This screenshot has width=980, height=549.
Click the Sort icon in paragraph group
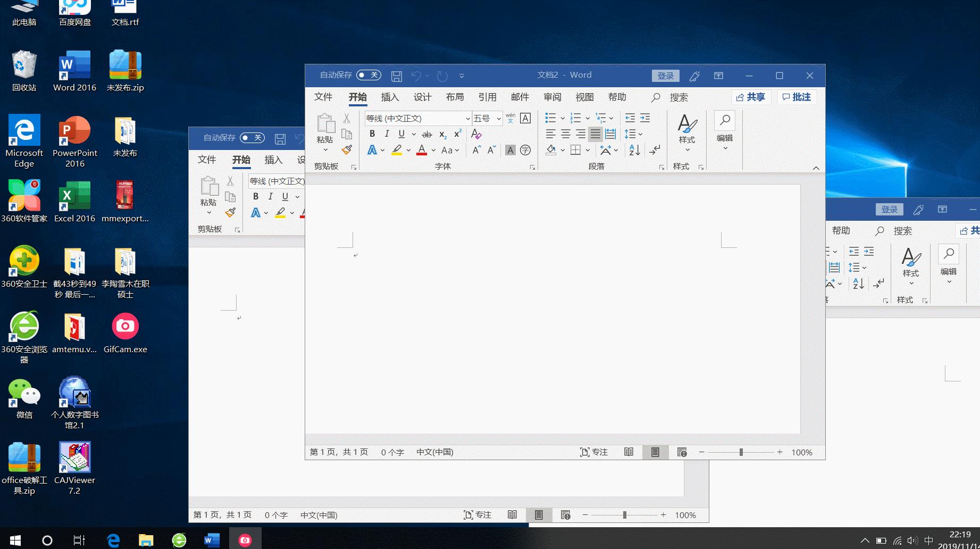(633, 150)
